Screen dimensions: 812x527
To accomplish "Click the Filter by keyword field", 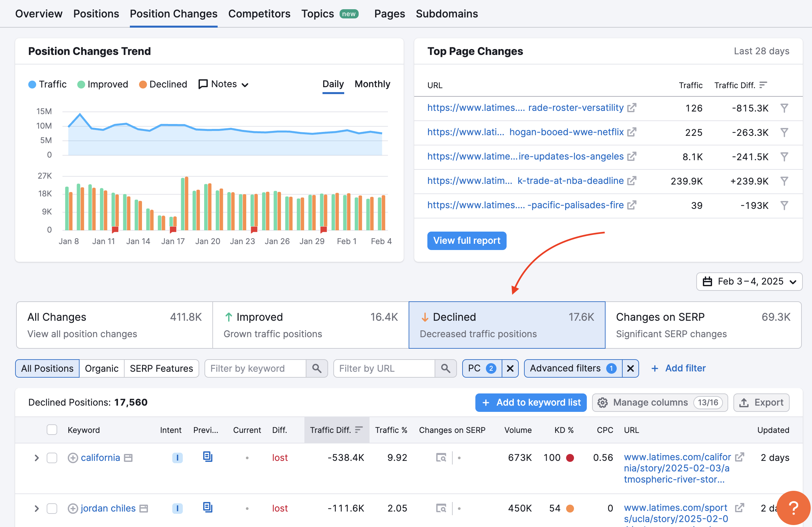I will (255, 368).
